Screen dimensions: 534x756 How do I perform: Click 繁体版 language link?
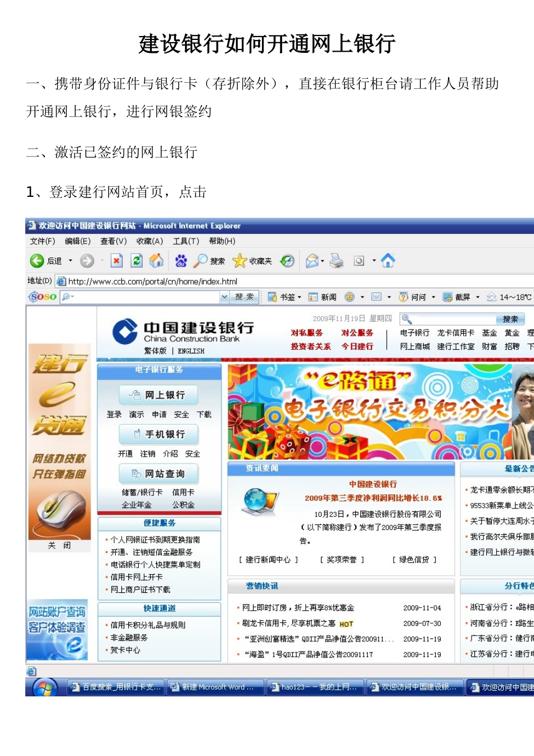[x=155, y=351]
